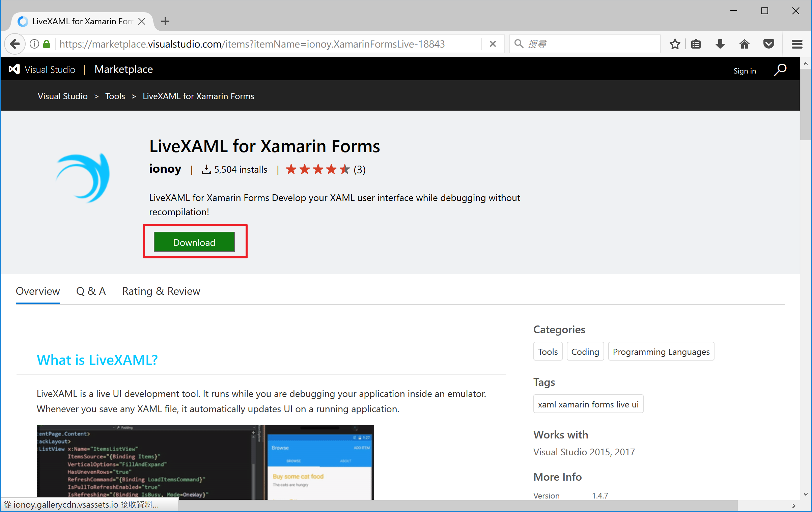Click the search magnifier in search box
The image size is (812, 512).
pos(519,44)
